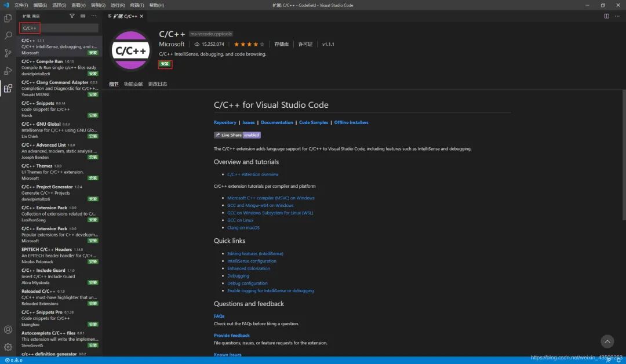This screenshot has height=364, width=626.
Task: Click the errors and warnings status indicator
Action: (x=13, y=361)
